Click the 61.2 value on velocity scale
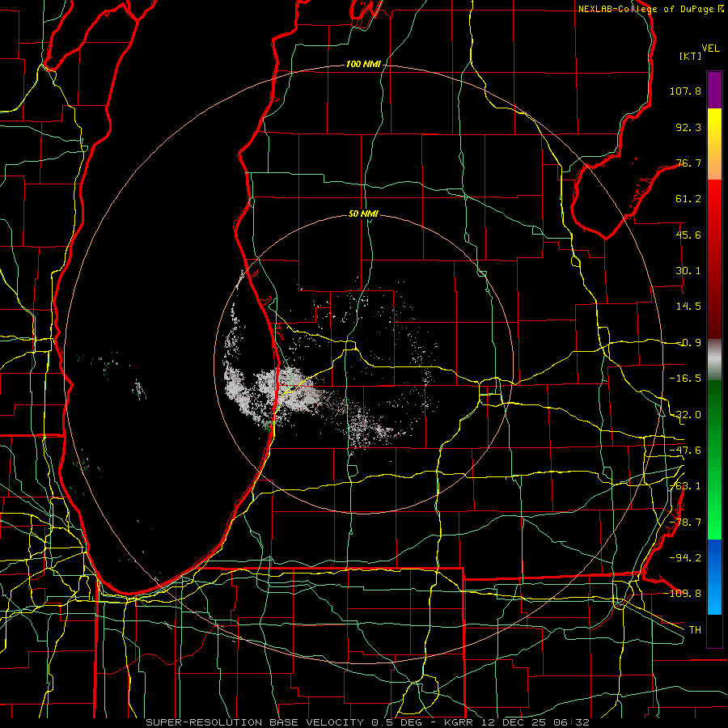 tap(688, 199)
